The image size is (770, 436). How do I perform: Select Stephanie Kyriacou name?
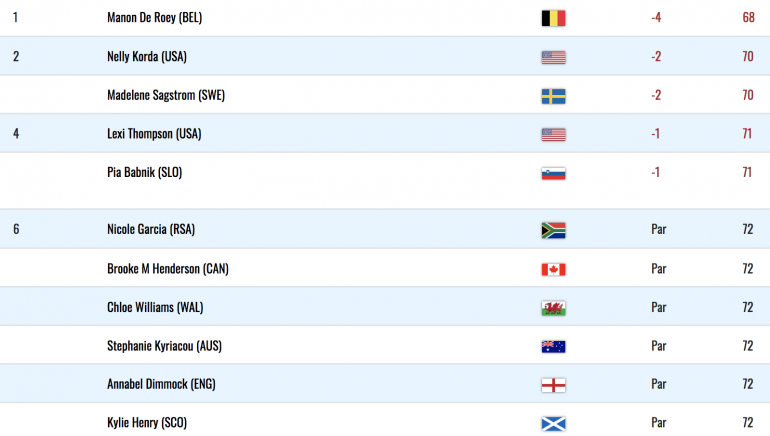165,346
